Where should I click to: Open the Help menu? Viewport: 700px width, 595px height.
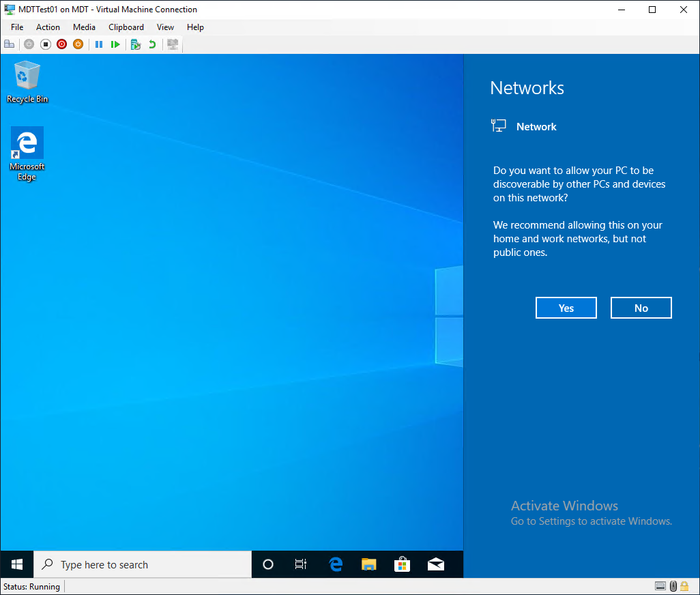[x=195, y=27]
